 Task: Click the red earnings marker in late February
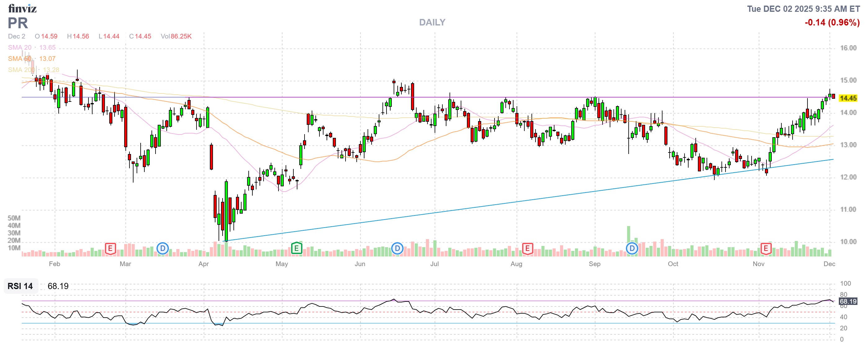coord(110,249)
